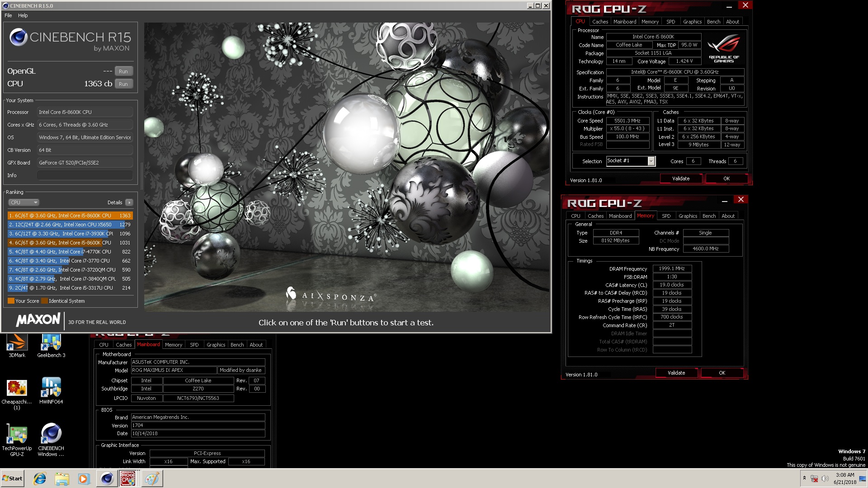Select ranking row Intel Core i7-4770K
The image size is (868, 488).
pos(70,252)
